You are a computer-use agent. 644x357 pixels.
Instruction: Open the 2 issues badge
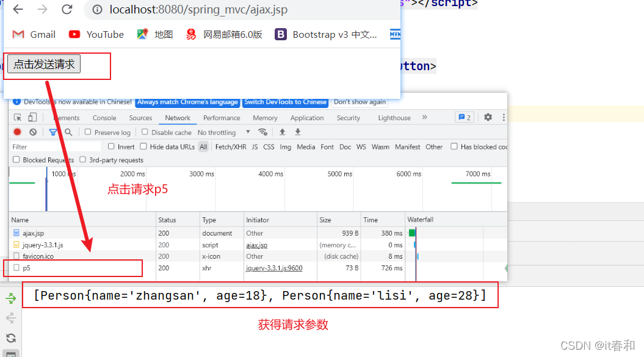(x=465, y=118)
